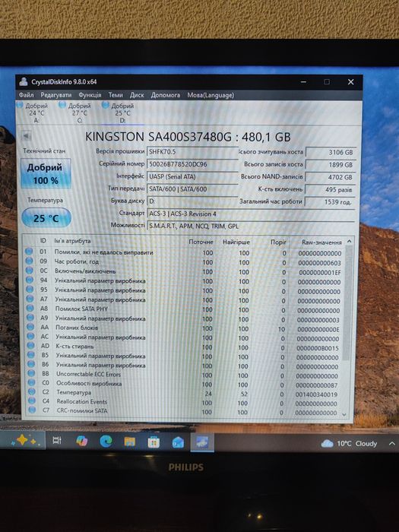Open the Теми menu
This screenshot has width=399, height=532.
(x=116, y=95)
